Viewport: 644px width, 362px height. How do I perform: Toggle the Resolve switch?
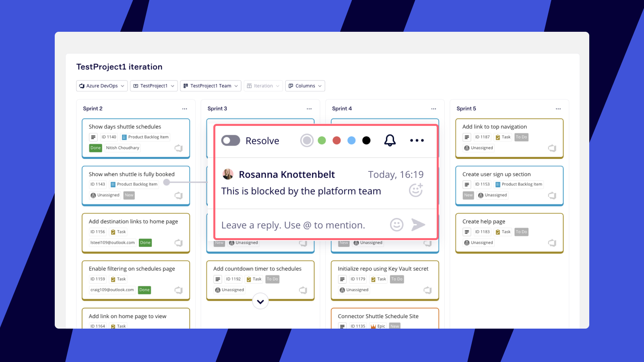(x=230, y=140)
